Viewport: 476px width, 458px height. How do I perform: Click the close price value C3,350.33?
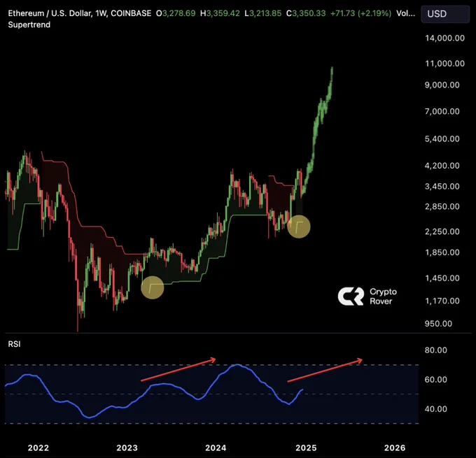tap(306, 13)
